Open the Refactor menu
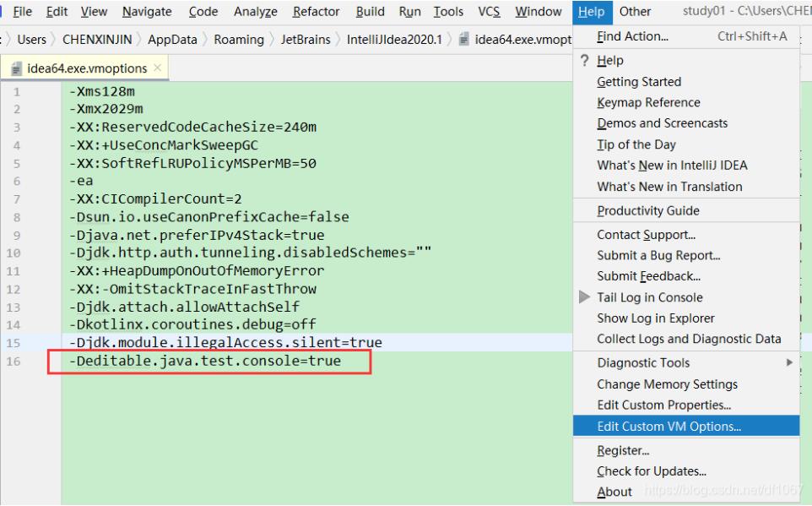 pos(316,12)
